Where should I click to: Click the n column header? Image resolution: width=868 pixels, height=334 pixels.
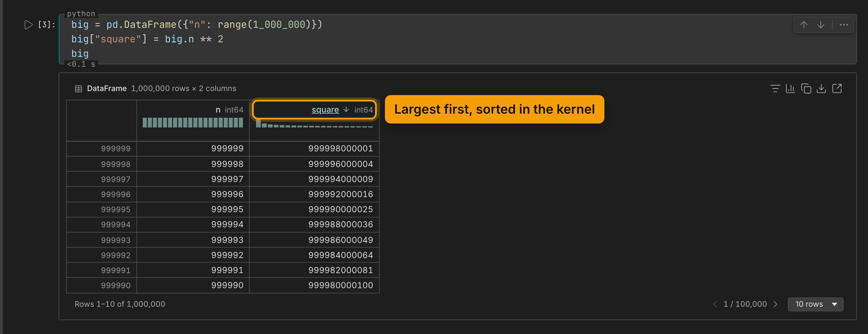pyautogui.click(x=218, y=110)
